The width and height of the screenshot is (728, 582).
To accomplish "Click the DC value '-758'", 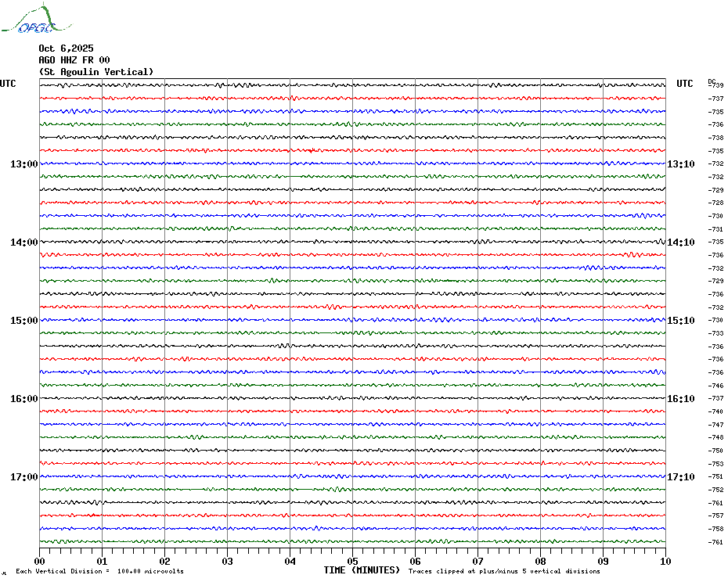I will click(x=716, y=529).
